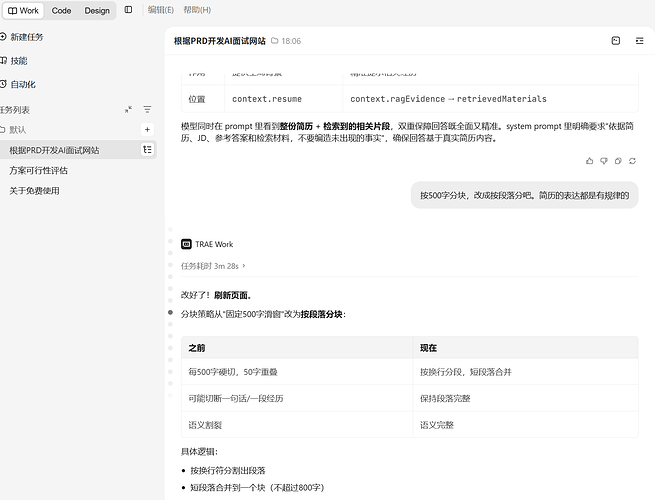Click the 改好了！刷新页面 line
The image size is (655, 500).
pyautogui.click(x=216, y=295)
